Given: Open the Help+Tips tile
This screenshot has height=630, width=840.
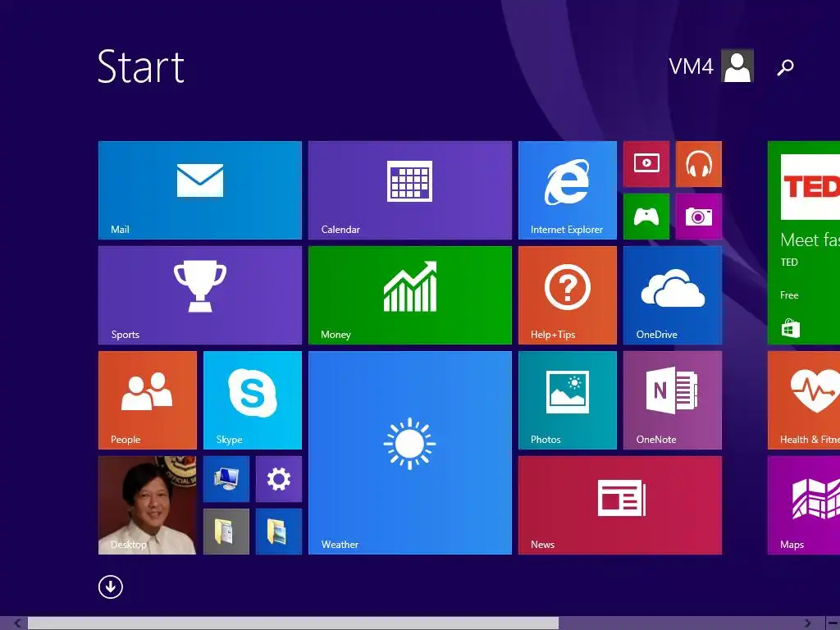Looking at the screenshot, I should 568,295.
